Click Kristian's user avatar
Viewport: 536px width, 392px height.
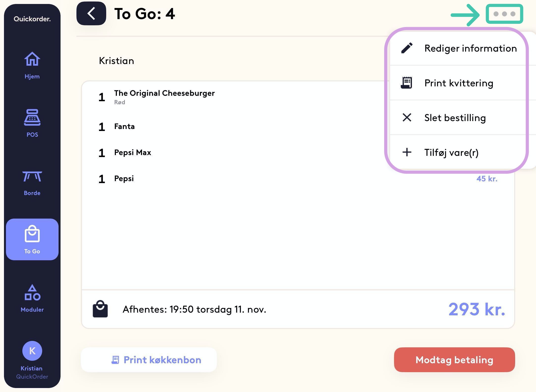(x=32, y=351)
